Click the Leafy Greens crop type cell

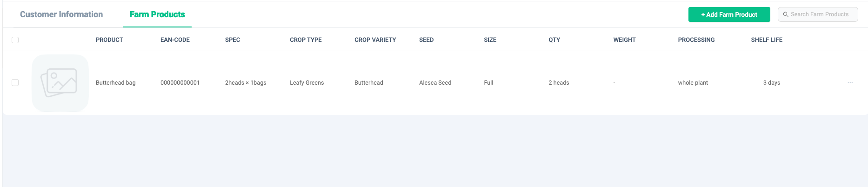pos(307,83)
